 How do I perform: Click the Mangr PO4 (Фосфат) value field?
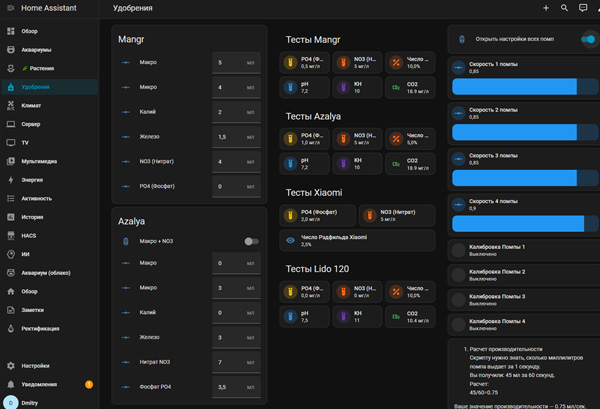pyautogui.click(x=236, y=187)
